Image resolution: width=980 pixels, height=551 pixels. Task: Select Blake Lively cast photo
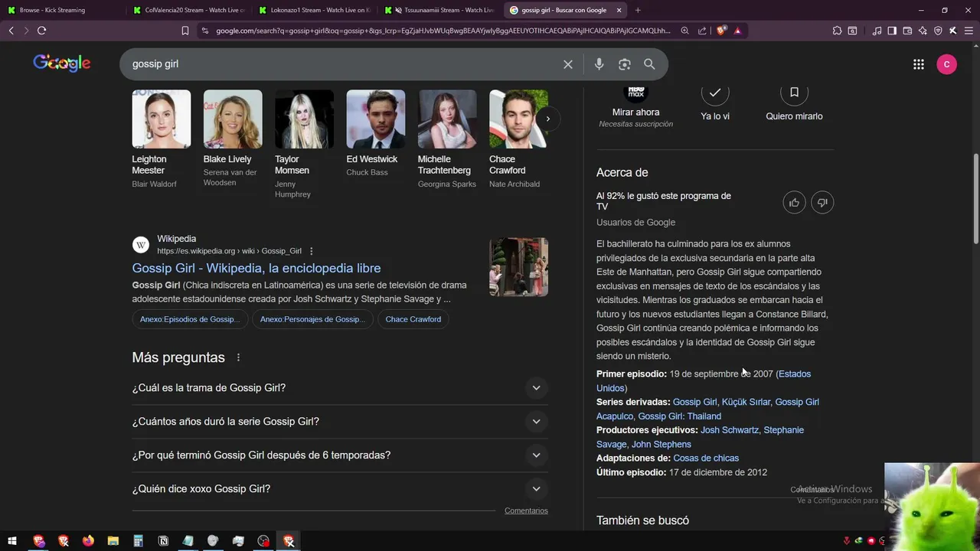point(233,119)
